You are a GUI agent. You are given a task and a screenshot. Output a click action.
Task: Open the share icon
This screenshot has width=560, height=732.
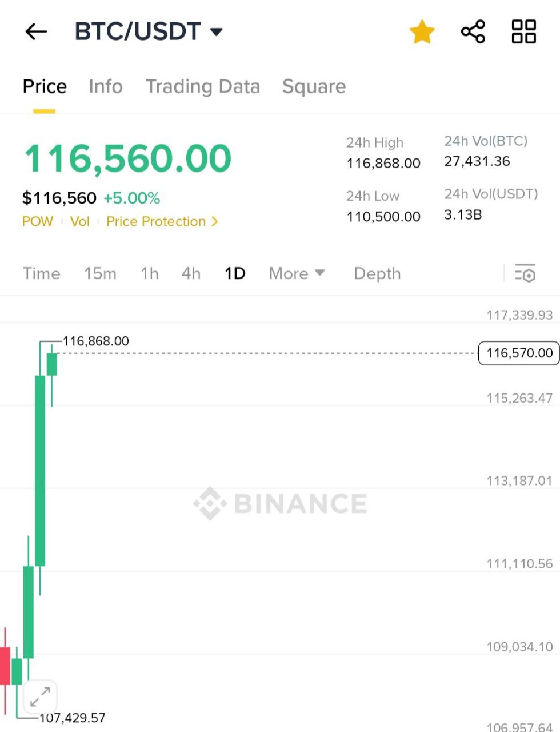coord(473,31)
